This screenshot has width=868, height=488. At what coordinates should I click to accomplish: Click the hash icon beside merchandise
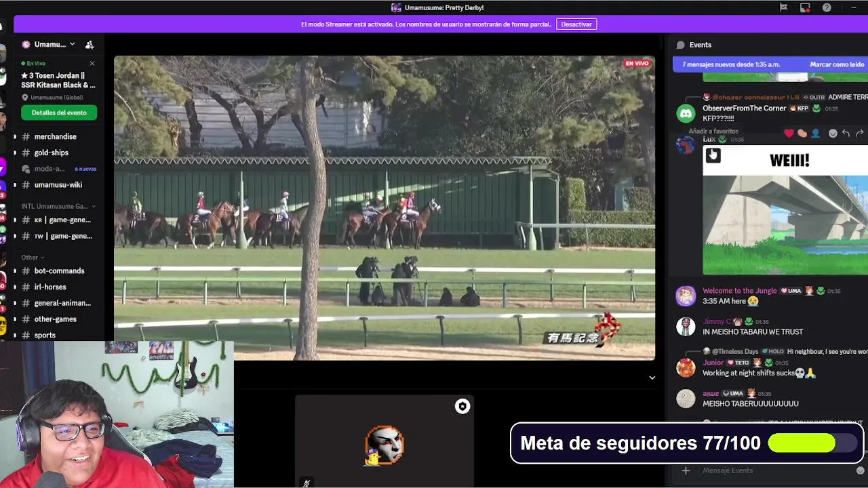[x=26, y=136]
